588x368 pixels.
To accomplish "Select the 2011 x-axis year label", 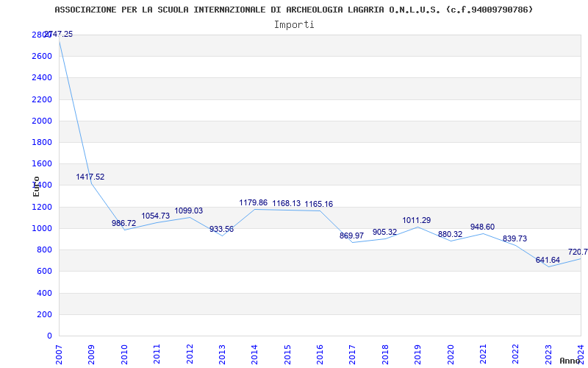I will [157, 354].
